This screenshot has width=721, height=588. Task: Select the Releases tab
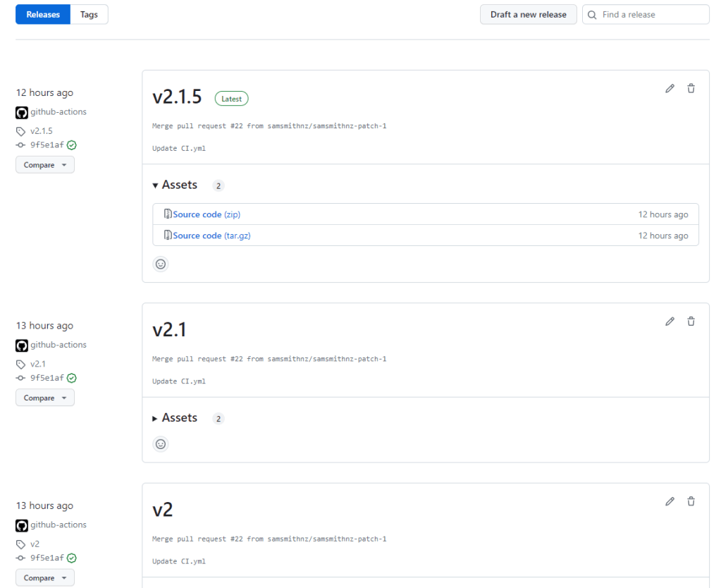[43, 15]
